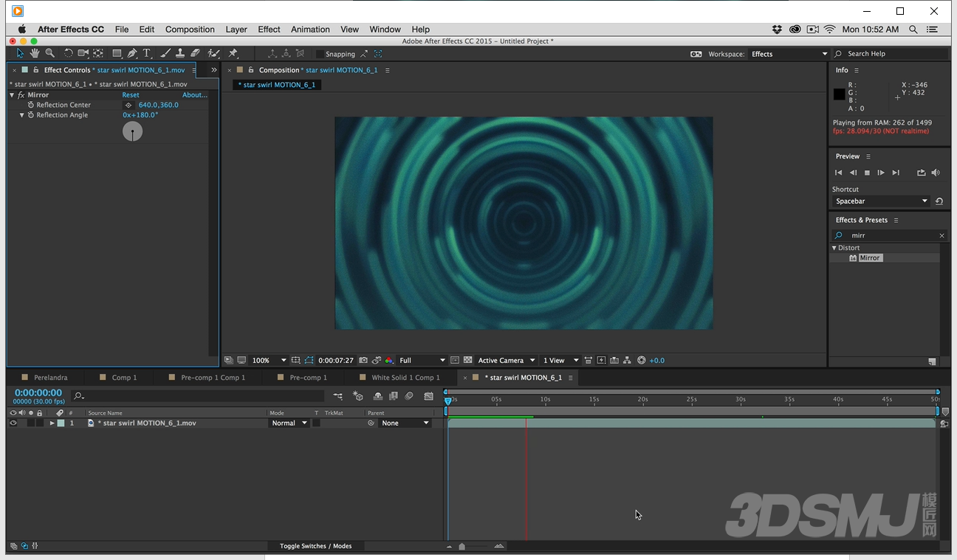957x560 pixels.
Task: Click the snapshot camera icon in viewer
Action: [363, 360]
